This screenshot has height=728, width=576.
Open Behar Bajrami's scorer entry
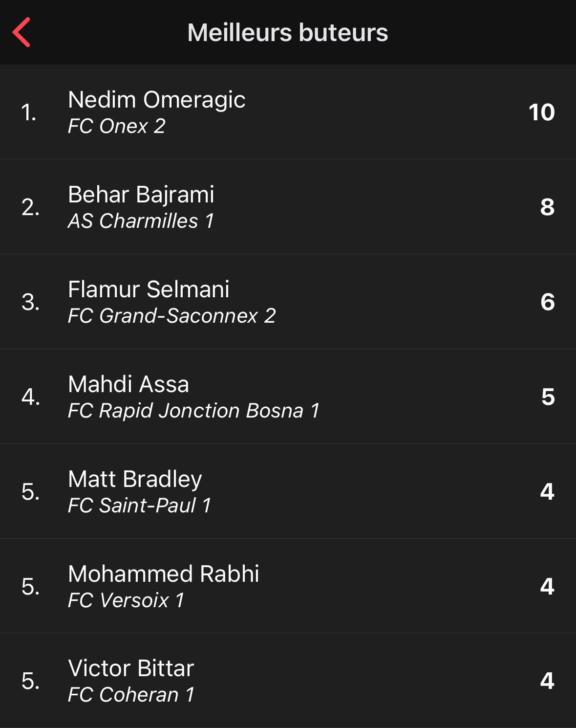[x=288, y=207]
